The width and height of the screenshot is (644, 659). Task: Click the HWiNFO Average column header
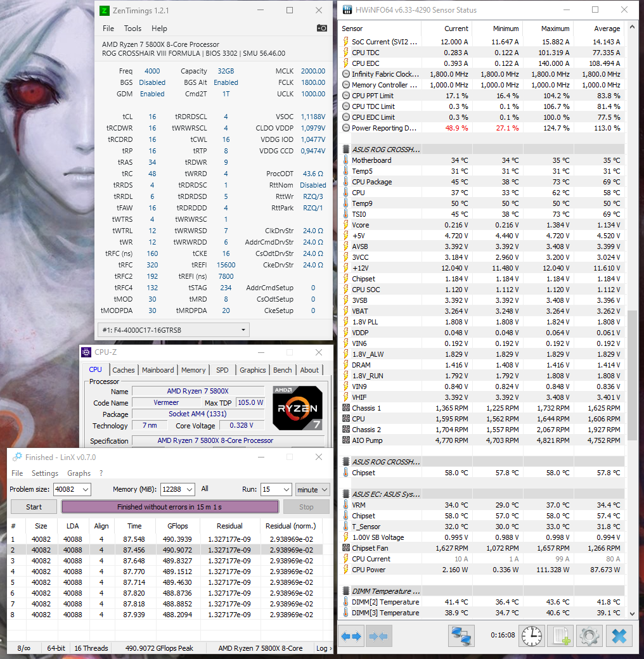(599, 28)
